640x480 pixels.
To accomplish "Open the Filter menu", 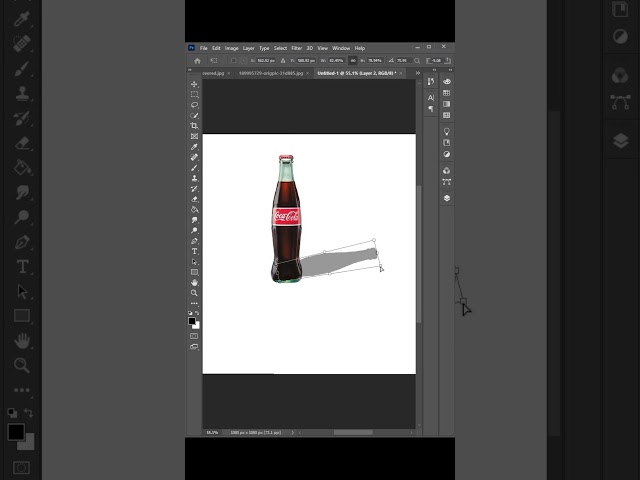I will (297, 48).
